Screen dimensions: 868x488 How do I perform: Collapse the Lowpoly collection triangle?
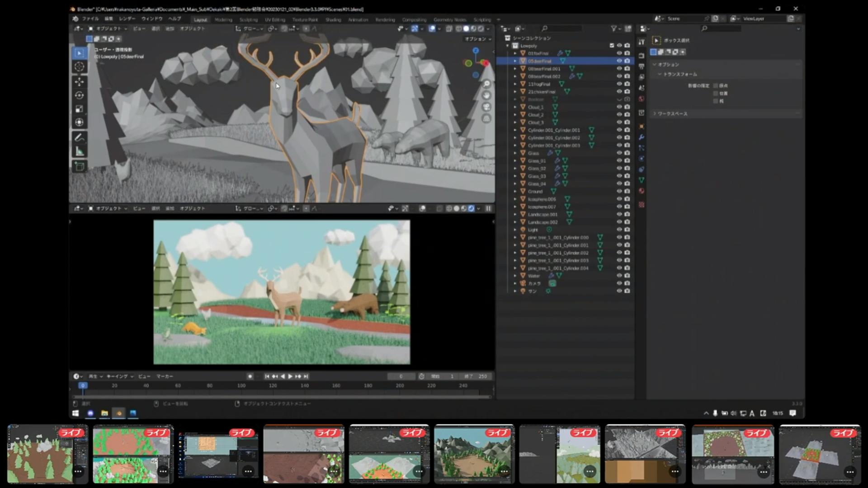click(x=507, y=46)
